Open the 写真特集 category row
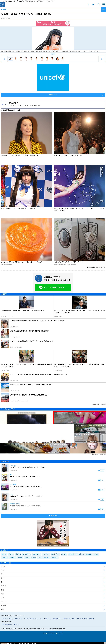 [x=53, y=606]
